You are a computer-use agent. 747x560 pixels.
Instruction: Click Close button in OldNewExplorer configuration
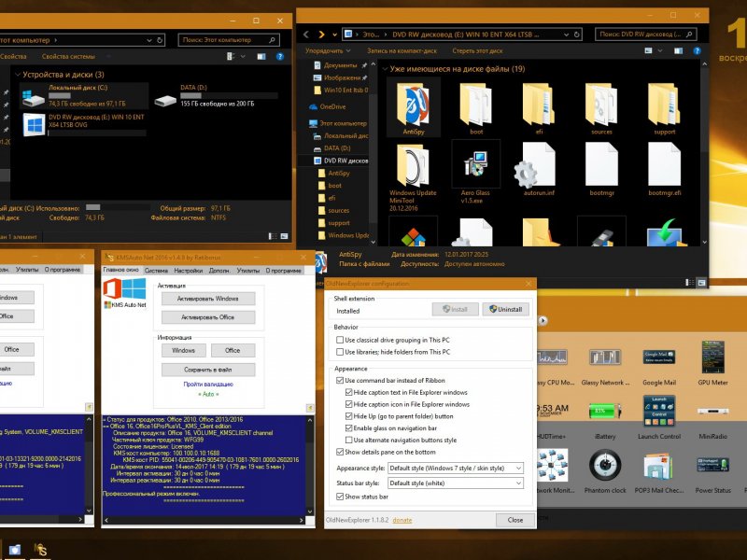[x=515, y=520]
